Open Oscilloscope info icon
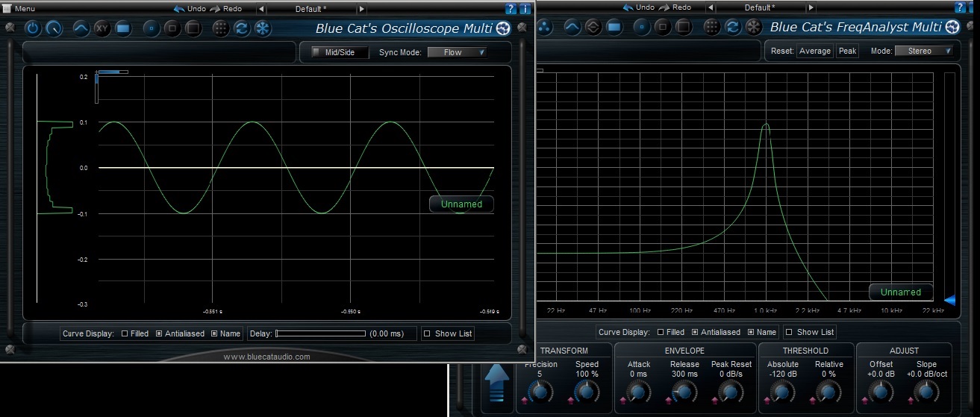 point(525,9)
